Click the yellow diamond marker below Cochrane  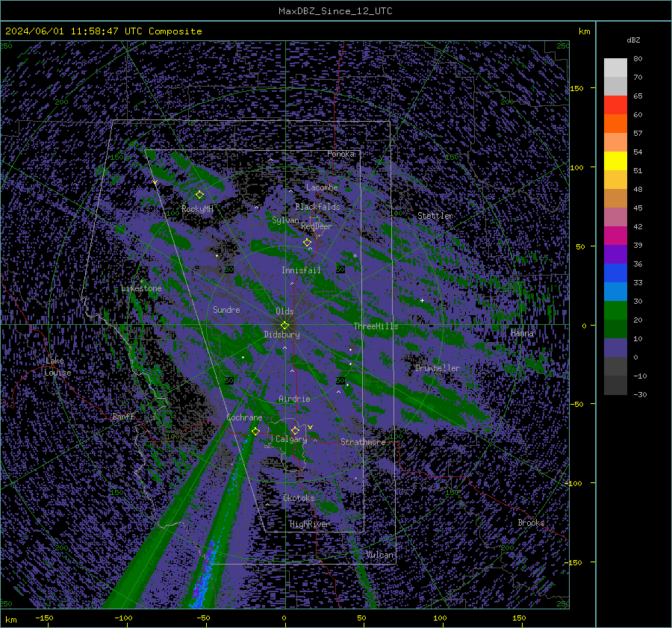point(255,431)
